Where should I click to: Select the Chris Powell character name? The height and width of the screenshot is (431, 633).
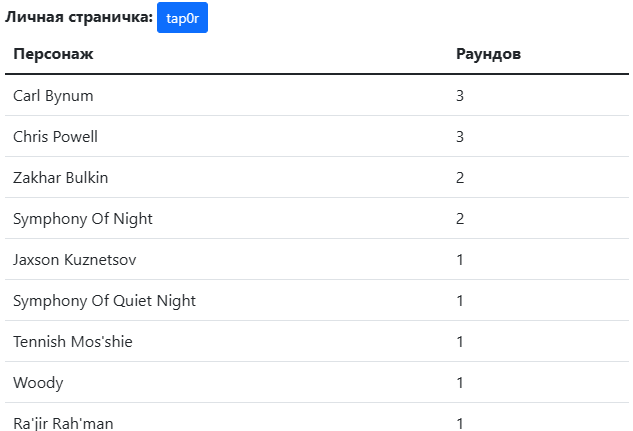[x=55, y=137]
